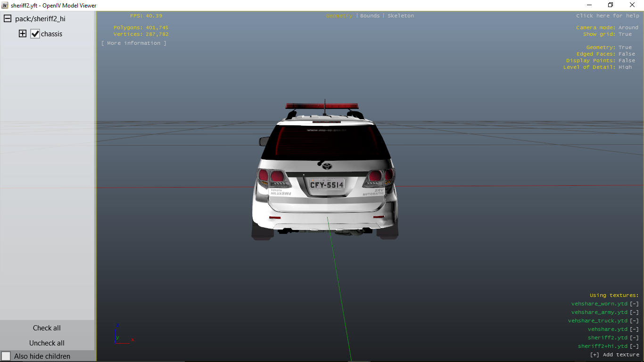Remove vehshare_truck.ytd texture with [-]
Screen dimensions: 644x362
(x=634, y=321)
